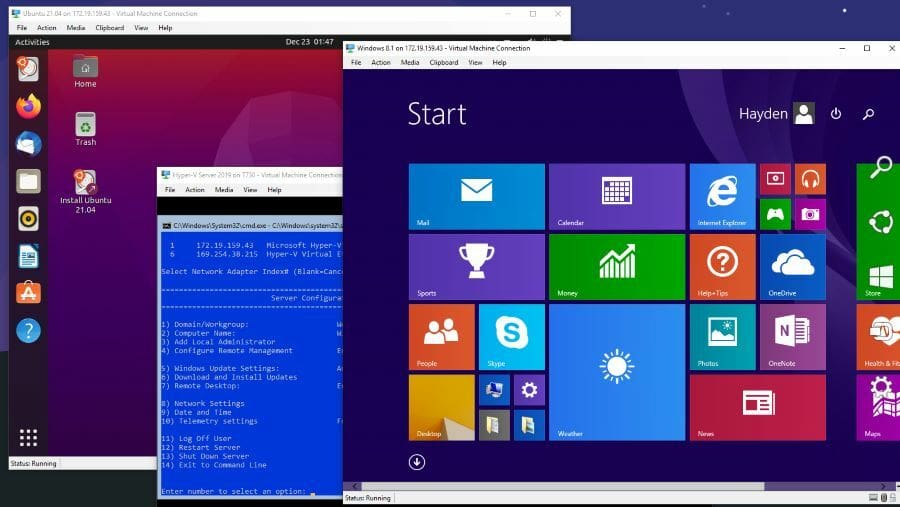Open Media menu in Hyper-V Server window

[224, 189]
